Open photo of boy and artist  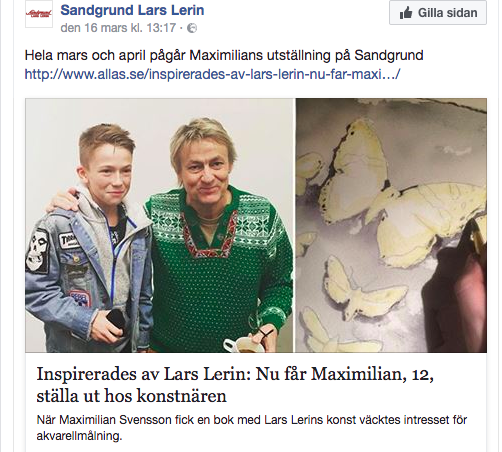159,225
